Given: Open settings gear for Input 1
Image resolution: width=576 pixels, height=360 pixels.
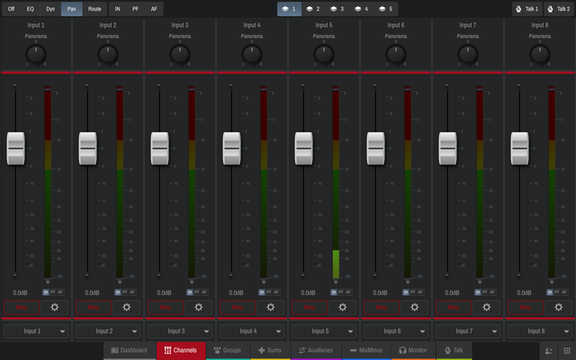Looking at the screenshot, I should [54, 307].
